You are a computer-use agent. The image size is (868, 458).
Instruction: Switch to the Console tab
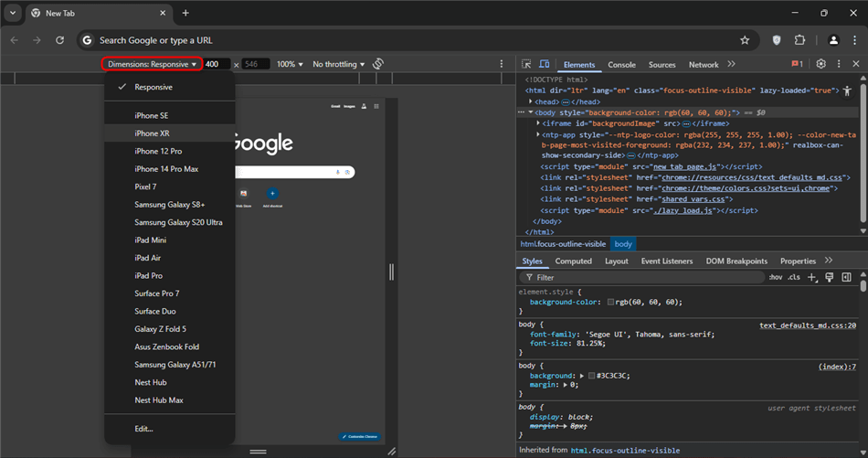tap(621, 65)
